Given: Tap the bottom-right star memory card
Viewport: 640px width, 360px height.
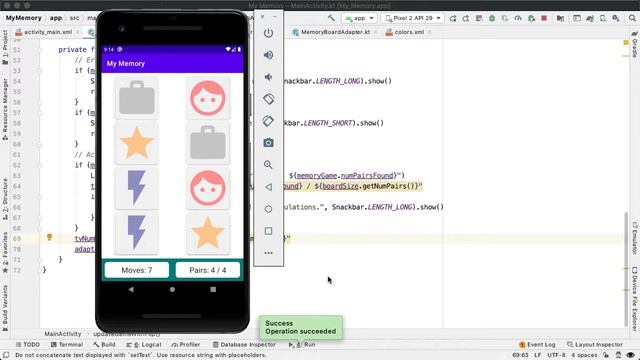Looking at the screenshot, I should [x=208, y=233].
